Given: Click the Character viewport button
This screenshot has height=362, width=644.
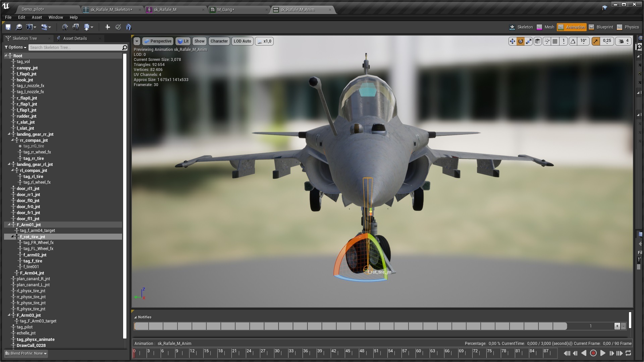Looking at the screenshot, I should click(x=219, y=41).
